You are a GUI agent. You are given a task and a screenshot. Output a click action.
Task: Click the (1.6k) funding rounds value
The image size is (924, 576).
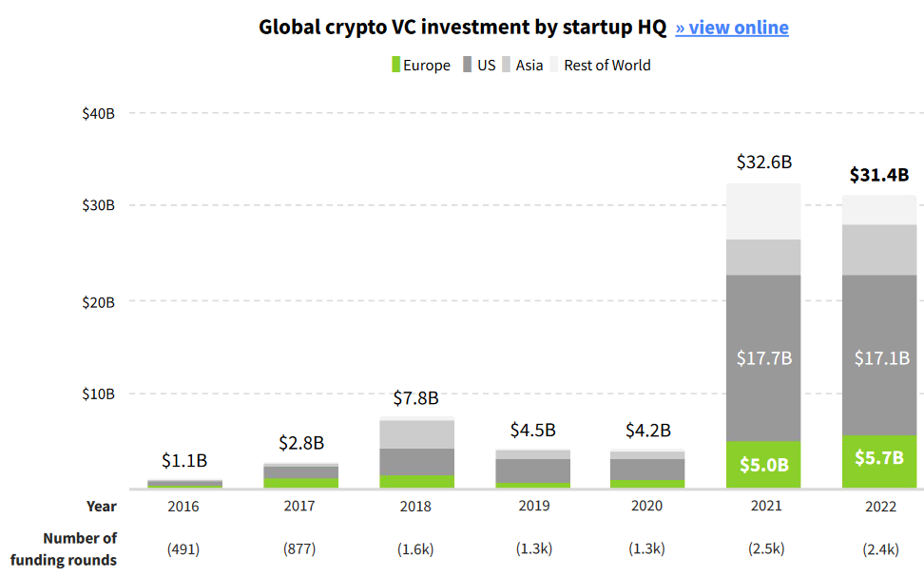click(416, 548)
